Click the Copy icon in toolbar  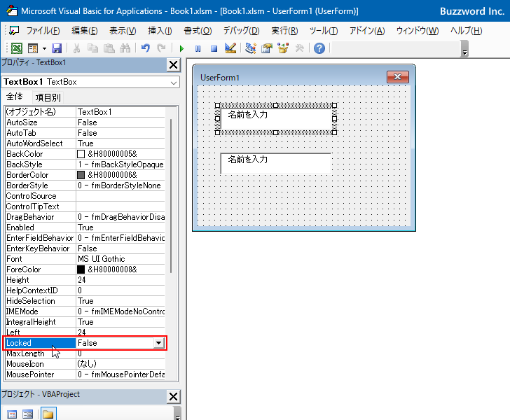[93, 48]
